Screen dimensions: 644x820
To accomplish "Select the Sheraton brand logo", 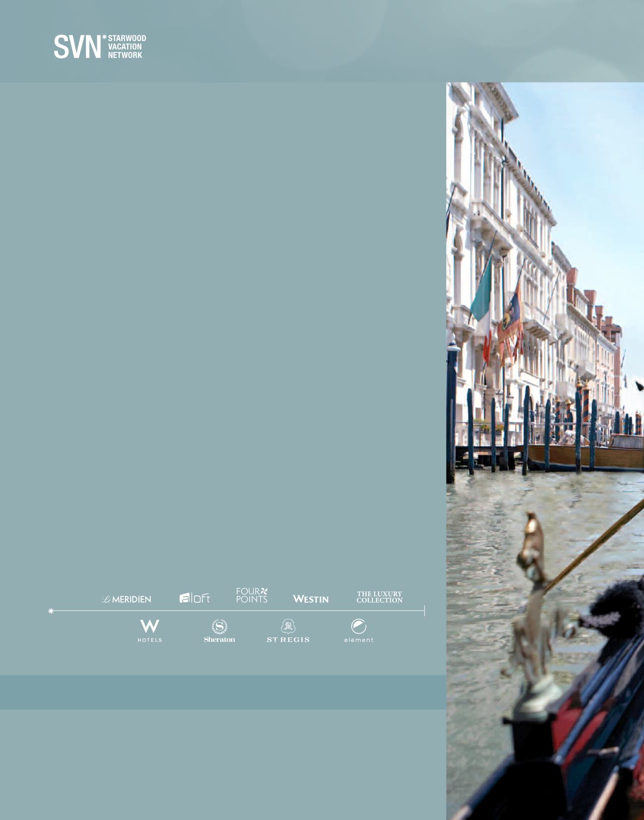I will point(219,631).
